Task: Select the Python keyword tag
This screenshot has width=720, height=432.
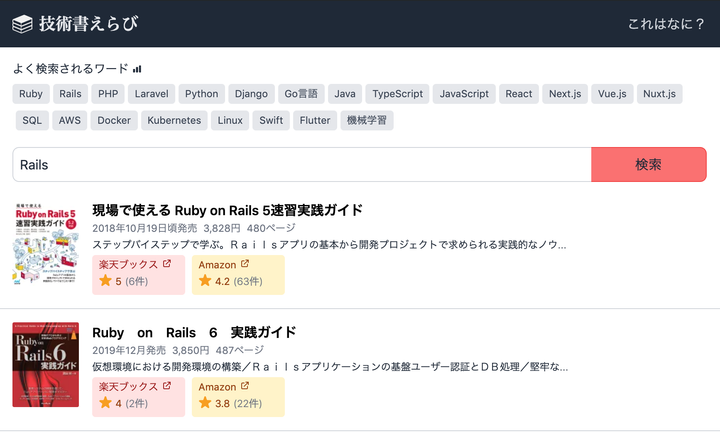Action: coord(202,94)
